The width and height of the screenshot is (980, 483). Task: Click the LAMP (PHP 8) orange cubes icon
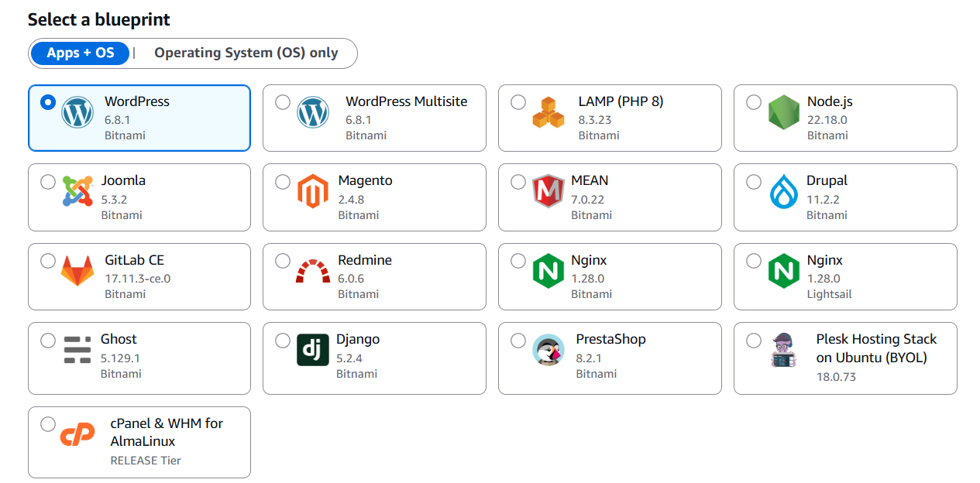(x=548, y=112)
